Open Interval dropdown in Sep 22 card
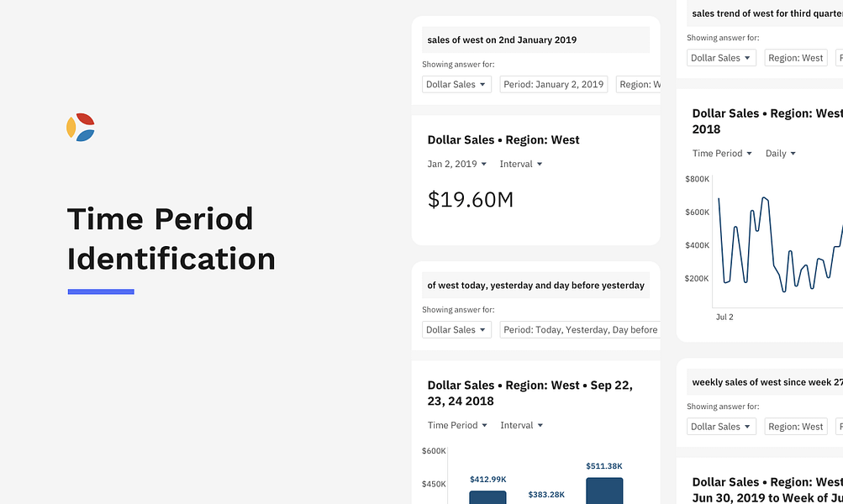 [x=521, y=425]
